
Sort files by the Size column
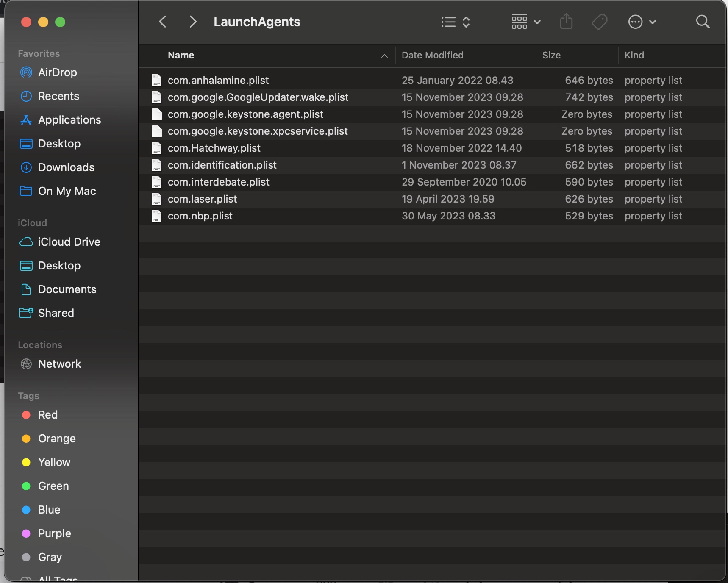551,55
